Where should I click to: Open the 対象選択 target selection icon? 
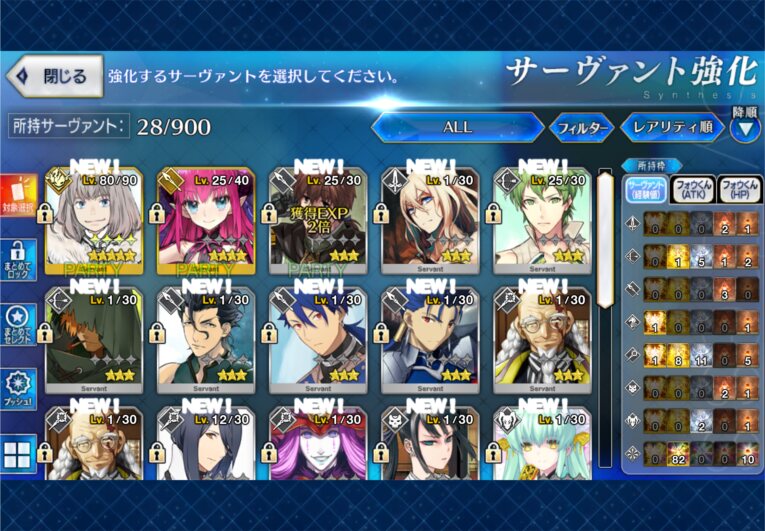click(19, 196)
